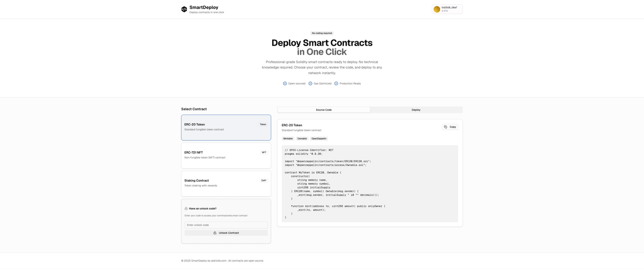644x269 pixels.
Task: Click the Unlock Contract button
Action: pos(226,233)
